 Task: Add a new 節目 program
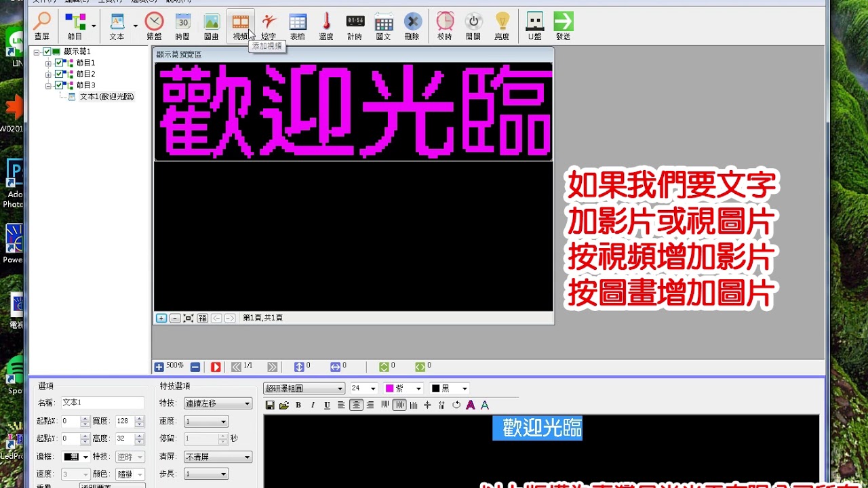coord(75,26)
